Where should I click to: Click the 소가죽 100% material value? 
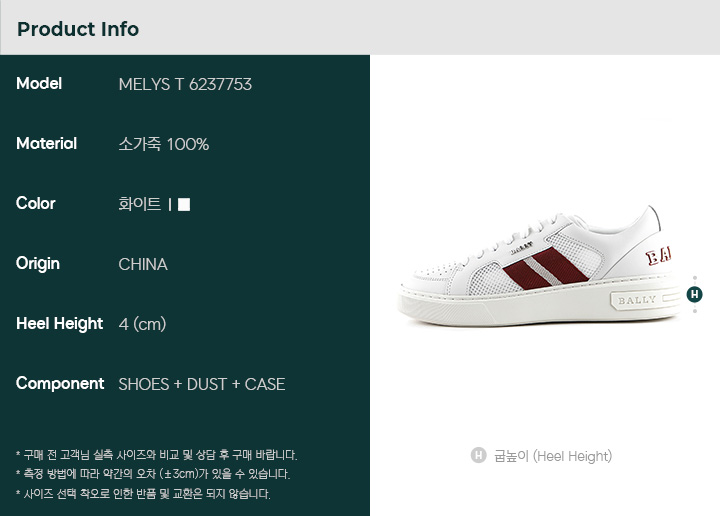163,144
